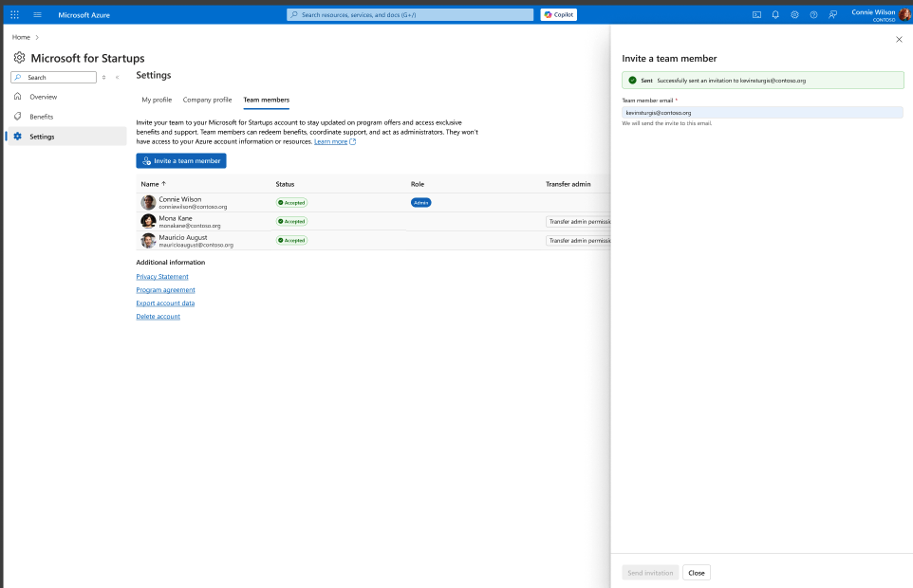Open portal settings gear in header
This screenshot has width=913, height=588.
794,14
